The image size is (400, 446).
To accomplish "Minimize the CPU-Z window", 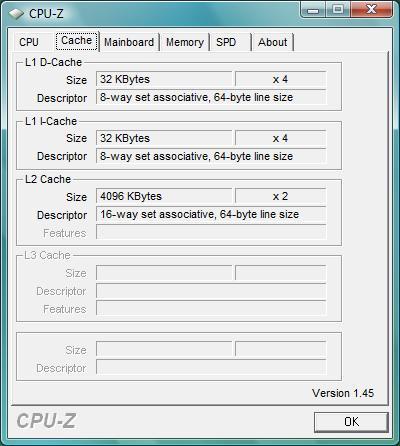I will tap(313, 10).
